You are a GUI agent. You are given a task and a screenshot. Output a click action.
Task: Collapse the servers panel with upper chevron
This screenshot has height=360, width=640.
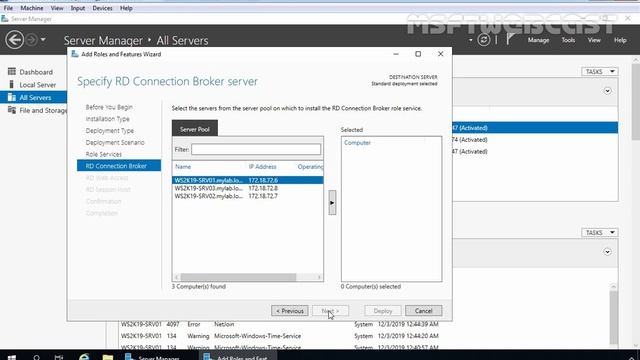(607, 91)
